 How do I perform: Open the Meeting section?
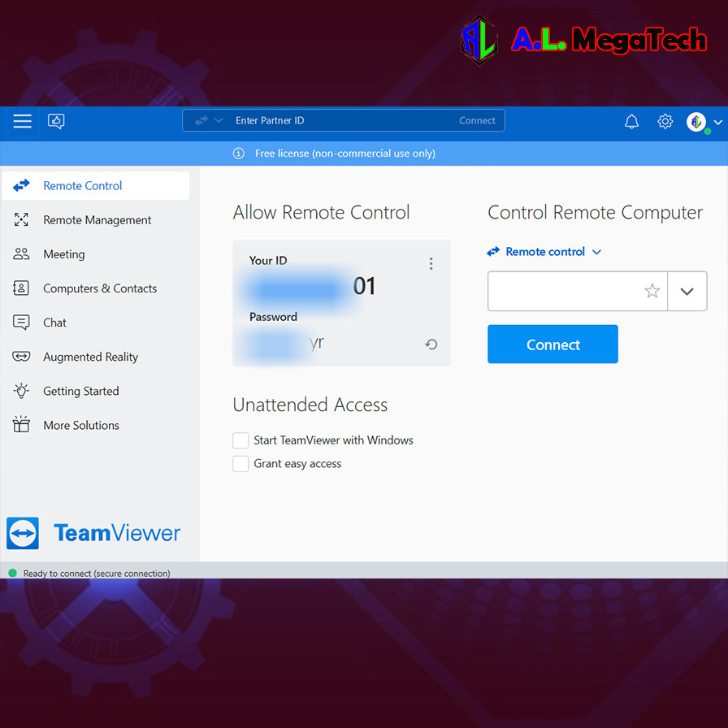click(63, 254)
